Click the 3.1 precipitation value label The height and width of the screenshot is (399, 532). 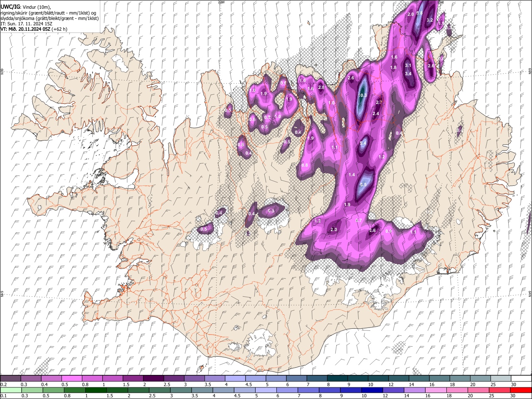pos(408,65)
